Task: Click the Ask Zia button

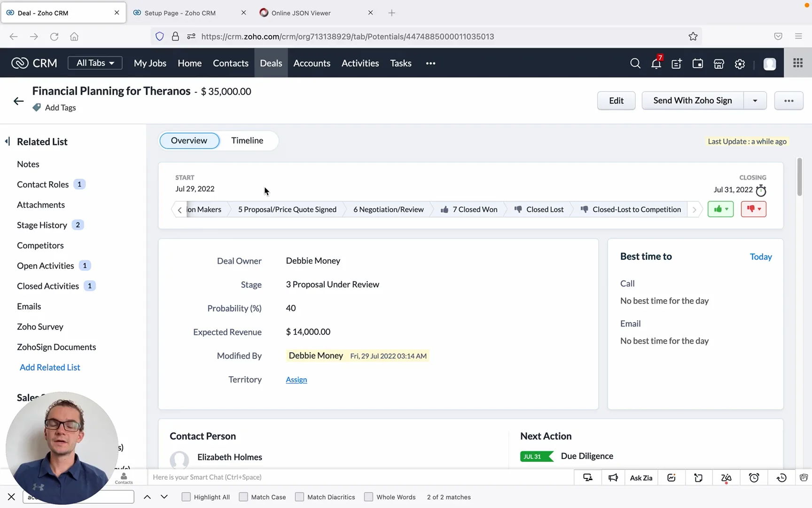Action: point(641,478)
